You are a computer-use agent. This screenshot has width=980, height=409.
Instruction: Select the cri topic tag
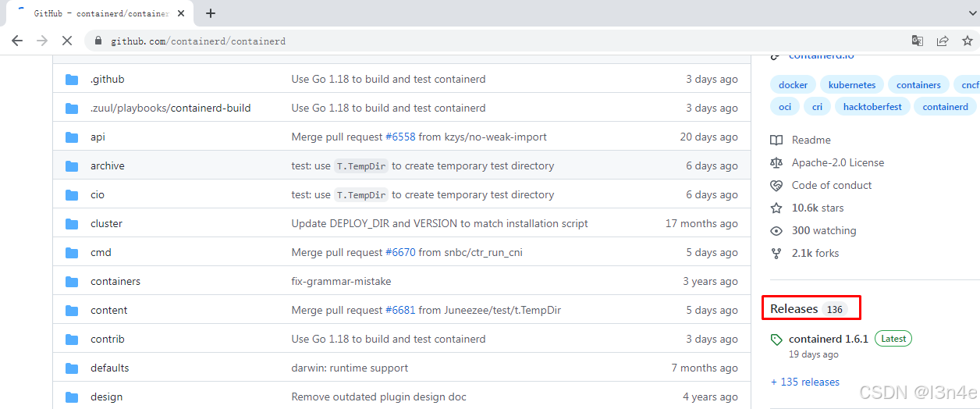tap(817, 107)
